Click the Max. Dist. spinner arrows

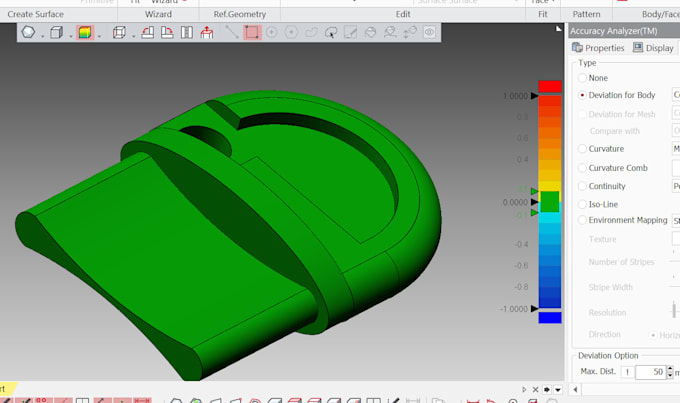coord(670,372)
